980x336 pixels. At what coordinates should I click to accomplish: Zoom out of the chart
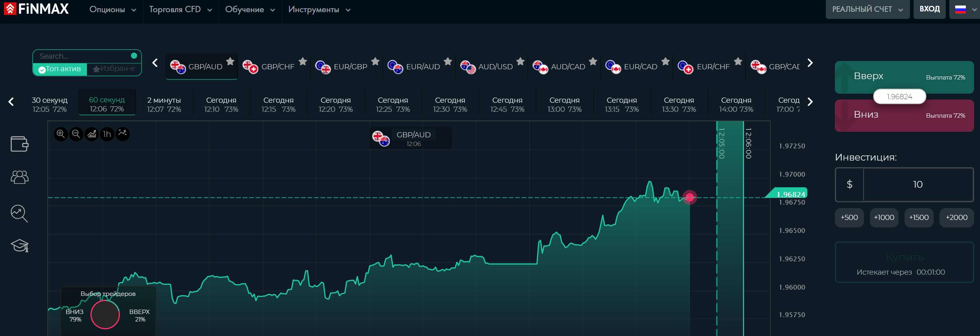(x=76, y=134)
